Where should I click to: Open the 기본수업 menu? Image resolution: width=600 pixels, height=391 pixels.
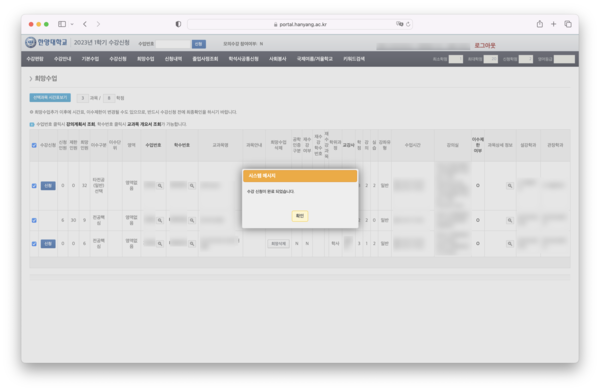point(90,59)
